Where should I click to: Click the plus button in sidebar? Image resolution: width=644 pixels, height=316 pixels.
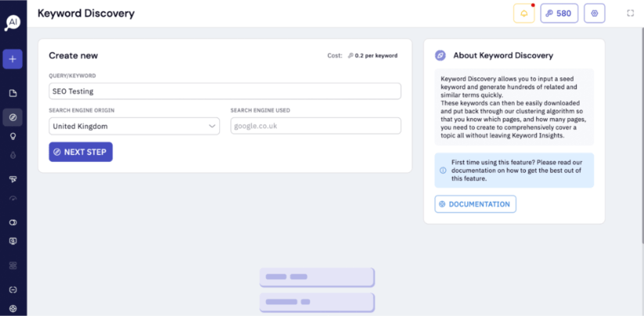pos(13,59)
